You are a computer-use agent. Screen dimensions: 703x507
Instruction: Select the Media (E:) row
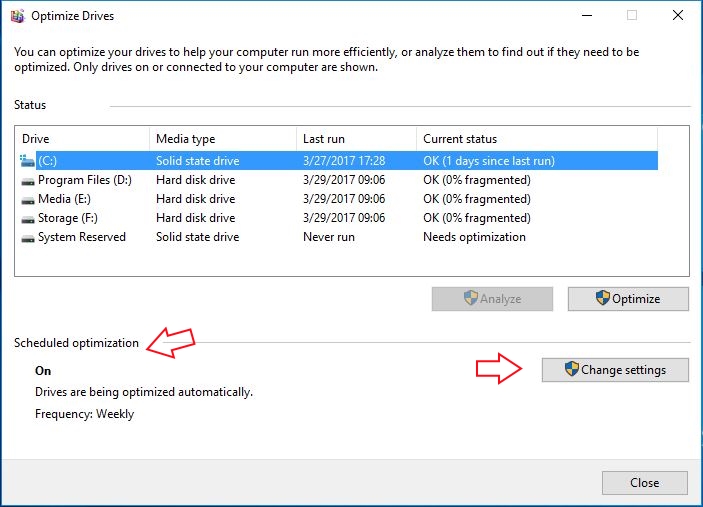[x=338, y=199]
